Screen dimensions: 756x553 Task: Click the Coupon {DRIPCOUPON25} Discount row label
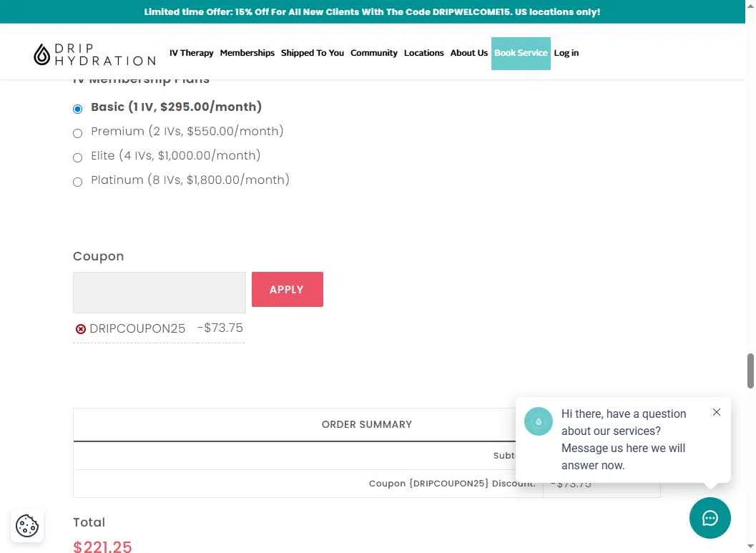tap(452, 483)
